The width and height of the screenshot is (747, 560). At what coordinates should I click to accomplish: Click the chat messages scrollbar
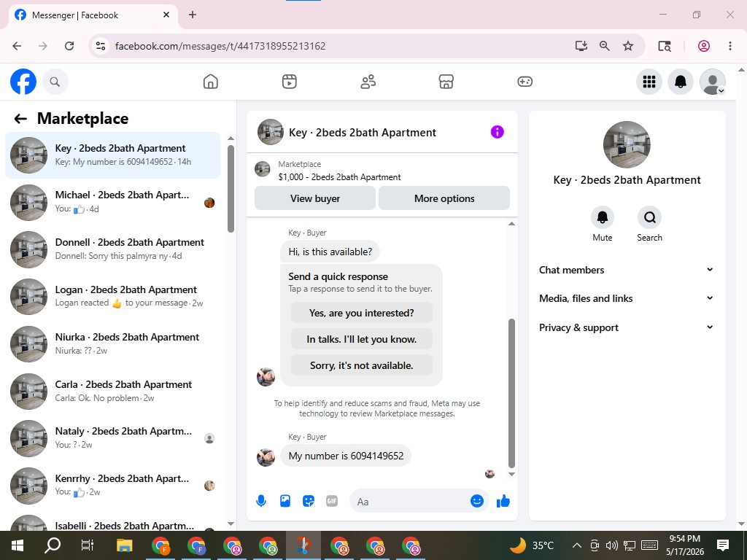click(511, 393)
